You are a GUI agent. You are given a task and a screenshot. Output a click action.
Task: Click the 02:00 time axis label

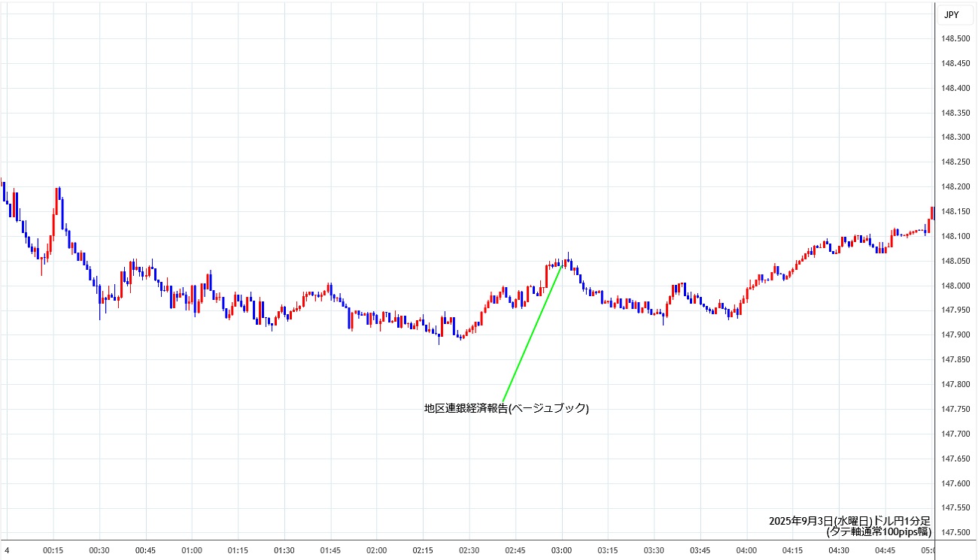point(377,551)
